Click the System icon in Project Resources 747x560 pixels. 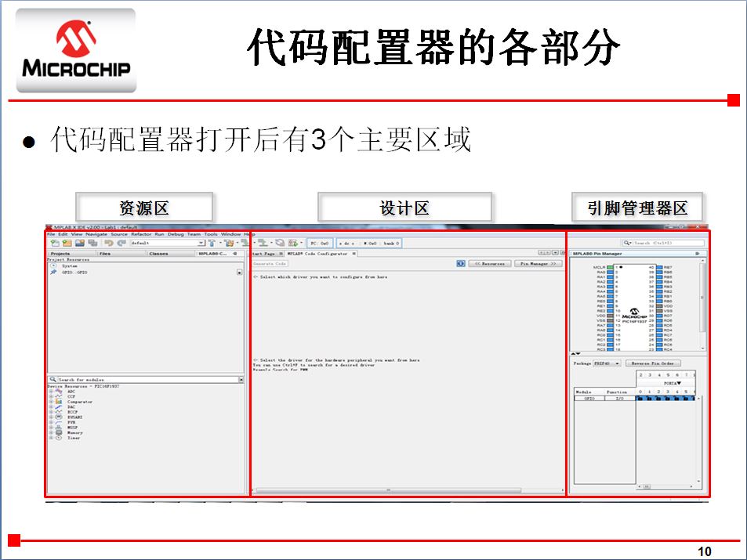point(53,266)
